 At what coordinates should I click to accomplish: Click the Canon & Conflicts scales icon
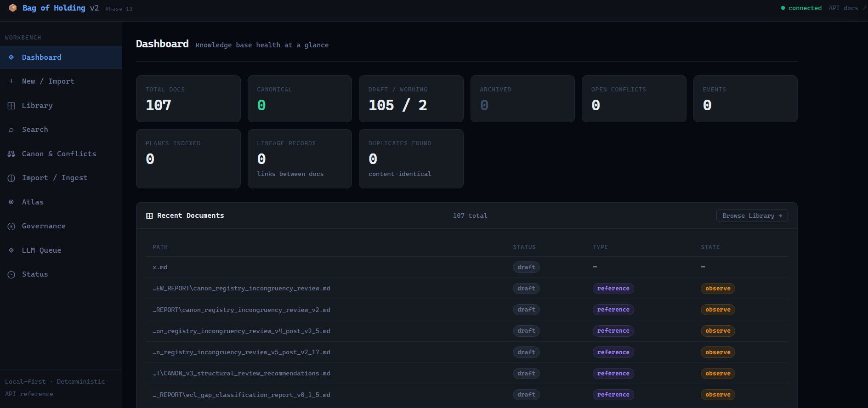(x=11, y=154)
